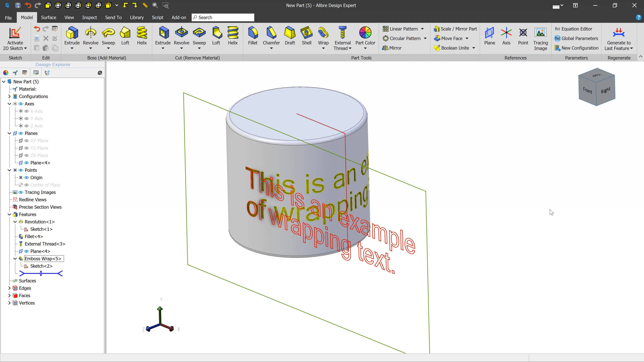Open the Design Explorer settings gear

[x=100, y=73]
